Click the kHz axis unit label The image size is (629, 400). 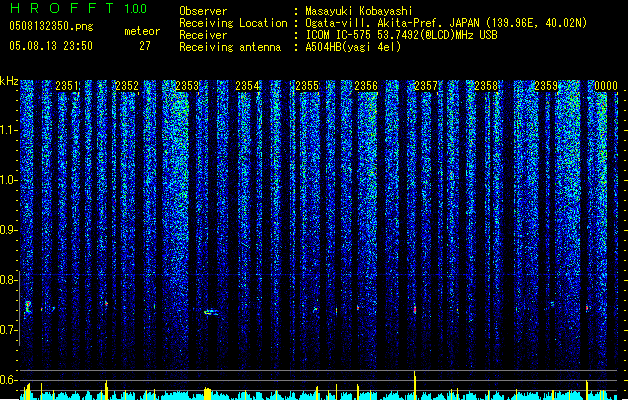(9, 81)
